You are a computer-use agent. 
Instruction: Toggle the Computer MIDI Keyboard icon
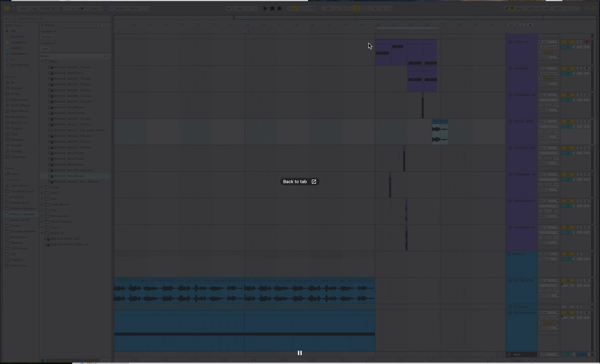tap(512, 9)
